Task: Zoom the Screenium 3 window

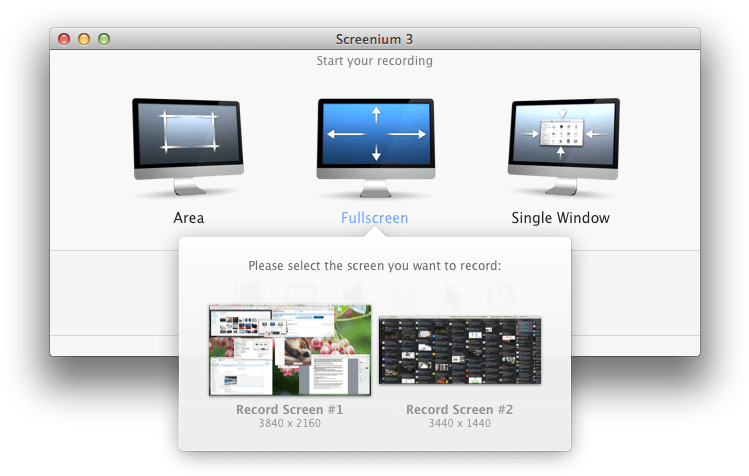Action: pos(104,39)
